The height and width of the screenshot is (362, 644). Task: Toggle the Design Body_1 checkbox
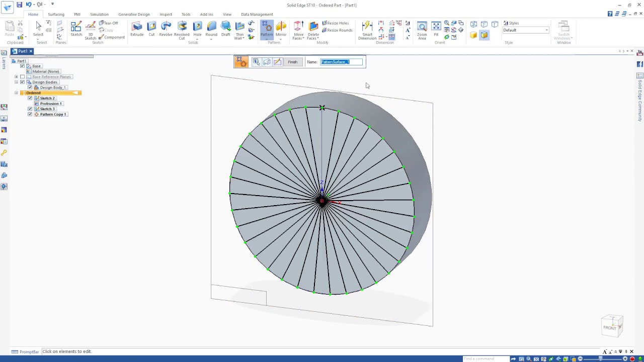30,87
